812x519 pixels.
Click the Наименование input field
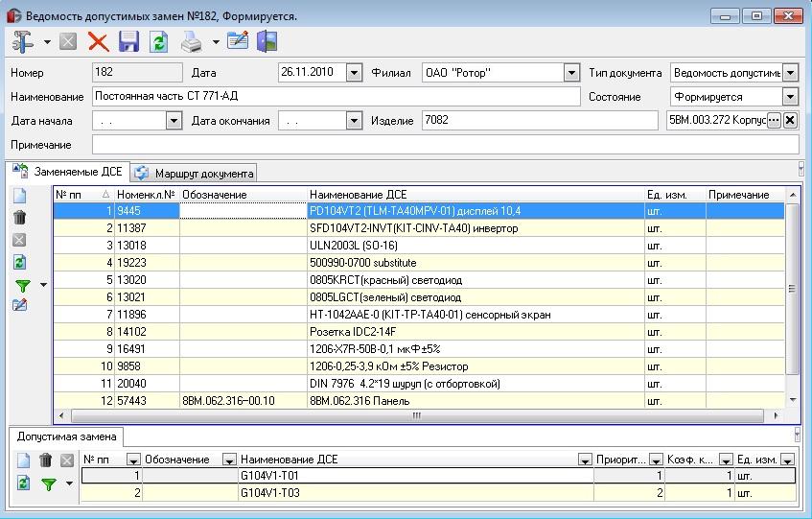click(336, 96)
